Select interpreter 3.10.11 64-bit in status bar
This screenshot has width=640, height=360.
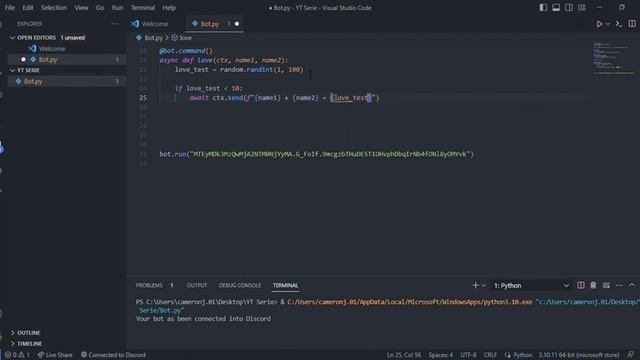pyautogui.click(x=579, y=355)
